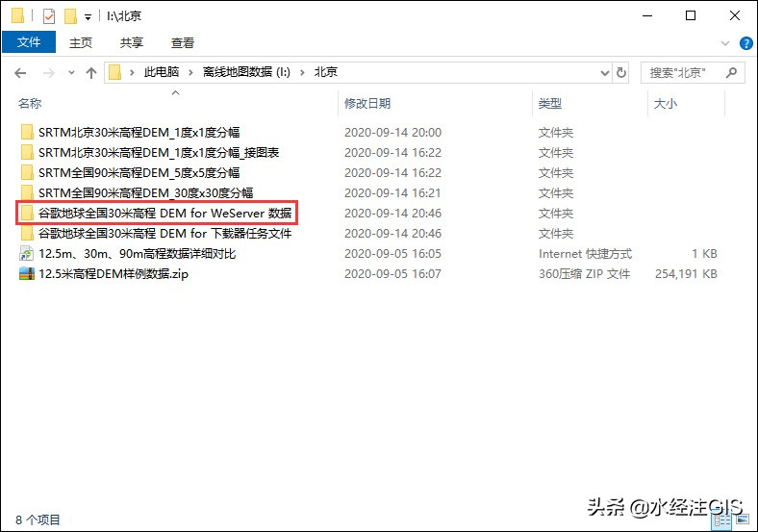
Task: Select the name SRTM北京30米高程DEM_1度x1度分幅_接图表
Action: 159,153
